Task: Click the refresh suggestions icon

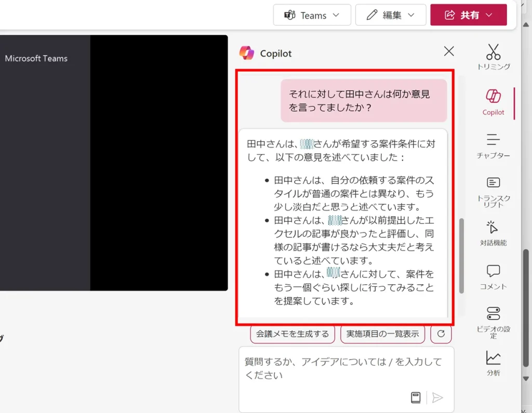Action: coord(441,334)
